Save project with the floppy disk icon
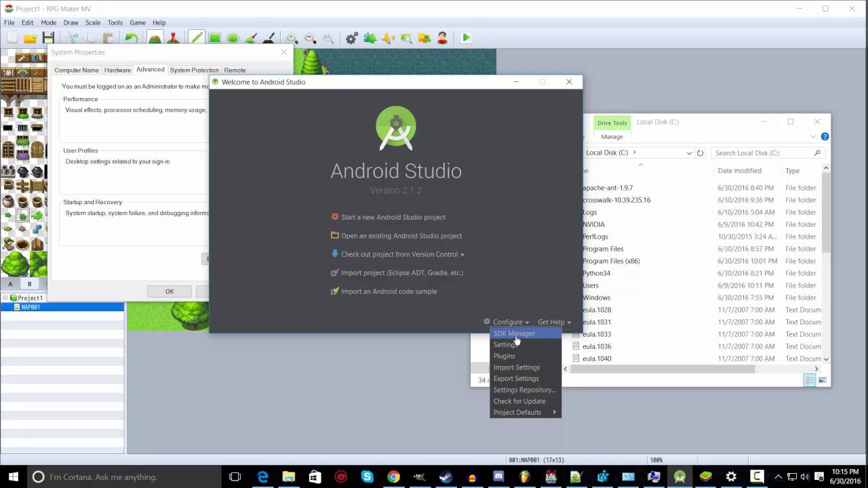This screenshot has height=488, width=868. pyautogui.click(x=48, y=38)
